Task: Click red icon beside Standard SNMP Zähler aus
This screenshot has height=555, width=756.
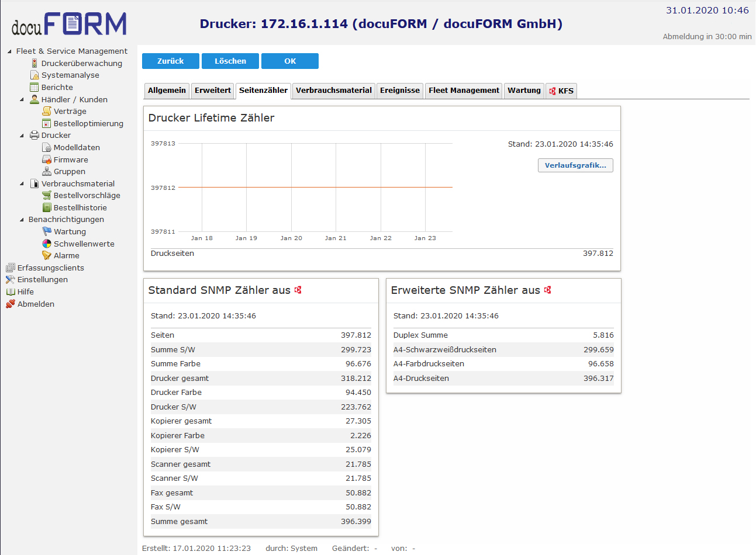Action: tap(298, 290)
